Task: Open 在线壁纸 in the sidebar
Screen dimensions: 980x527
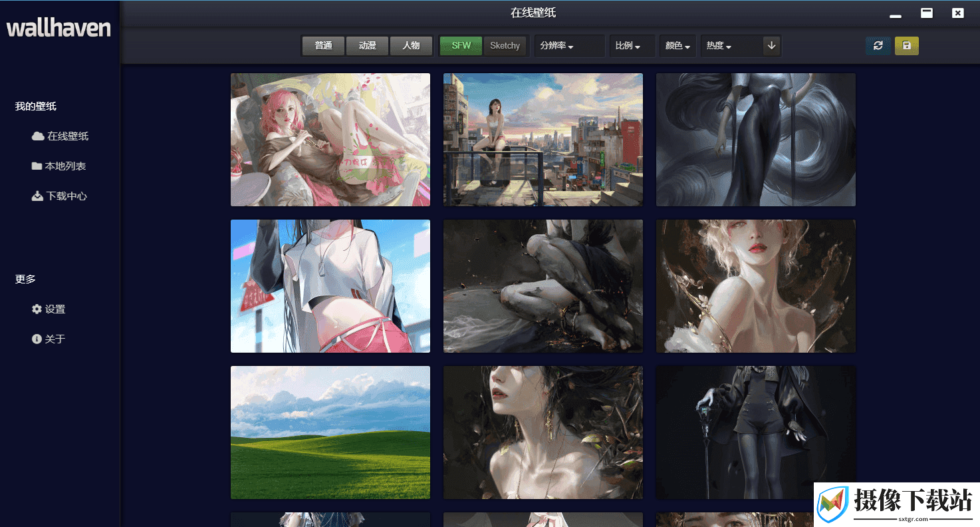Action: 60,136
